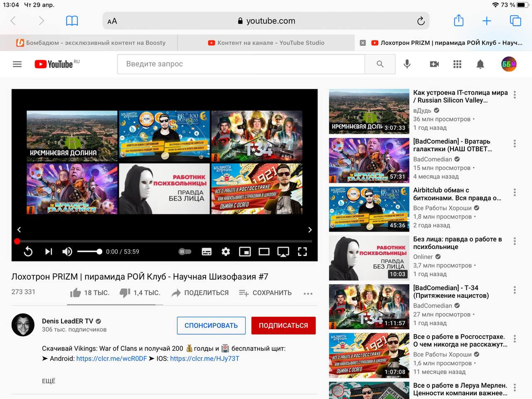532x399 pixels.
Task: Go forward in Safari browser history
Action: click(41, 21)
